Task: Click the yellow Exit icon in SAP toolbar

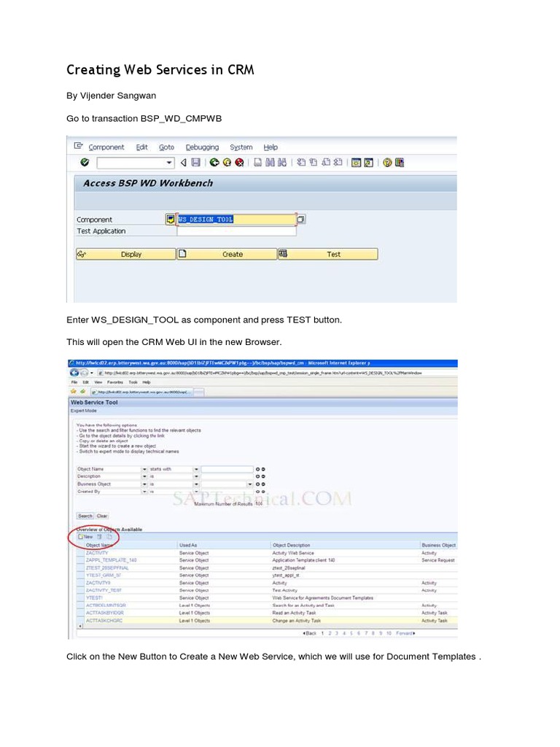Action: pos(227,163)
